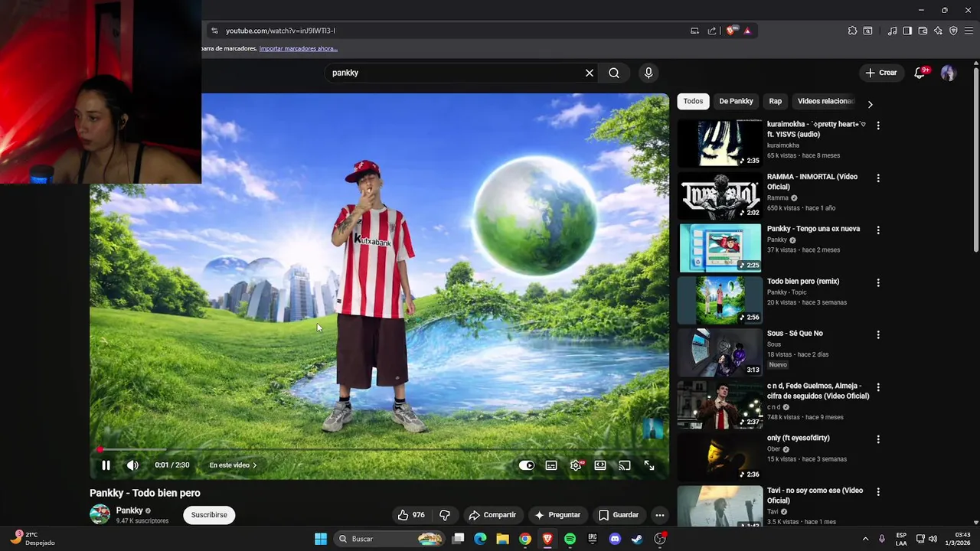Image resolution: width=980 pixels, height=551 pixels.
Task: Select the 'Rap' filter chip
Action: pyautogui.click(x=776, y=101)
